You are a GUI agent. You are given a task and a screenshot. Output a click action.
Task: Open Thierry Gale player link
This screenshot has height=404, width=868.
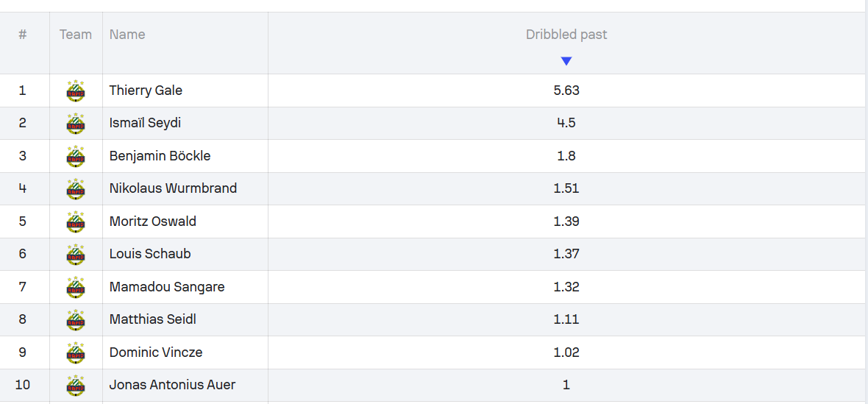pos(146,91)
